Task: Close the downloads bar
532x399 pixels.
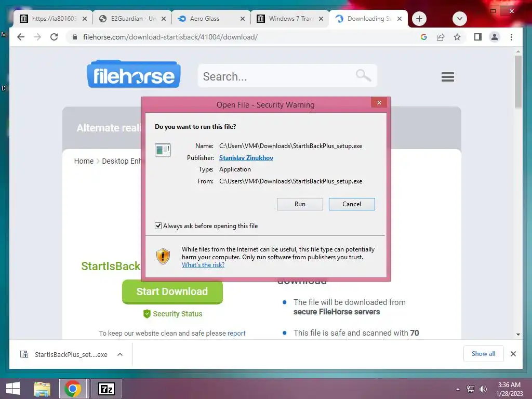Action: [x=513, y=354]
